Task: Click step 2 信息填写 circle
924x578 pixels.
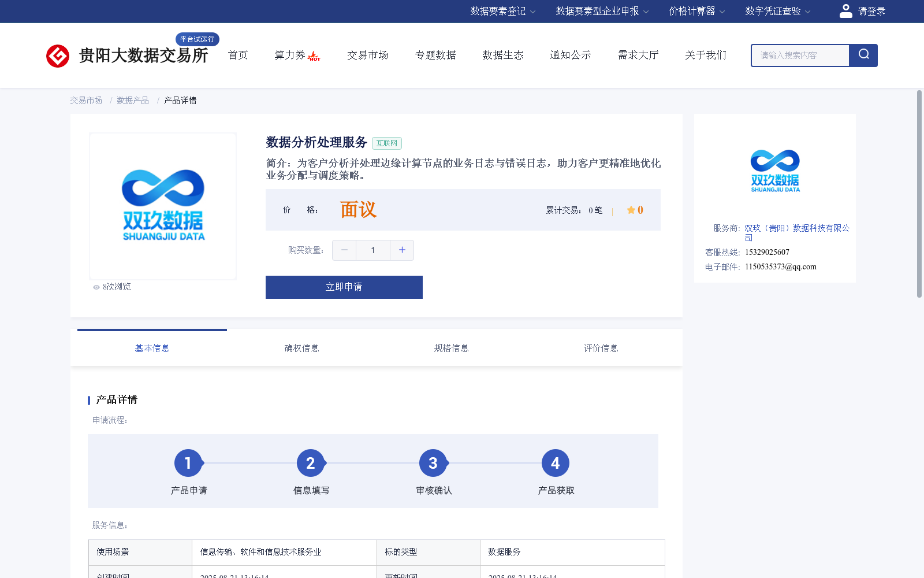Action: 311,463
